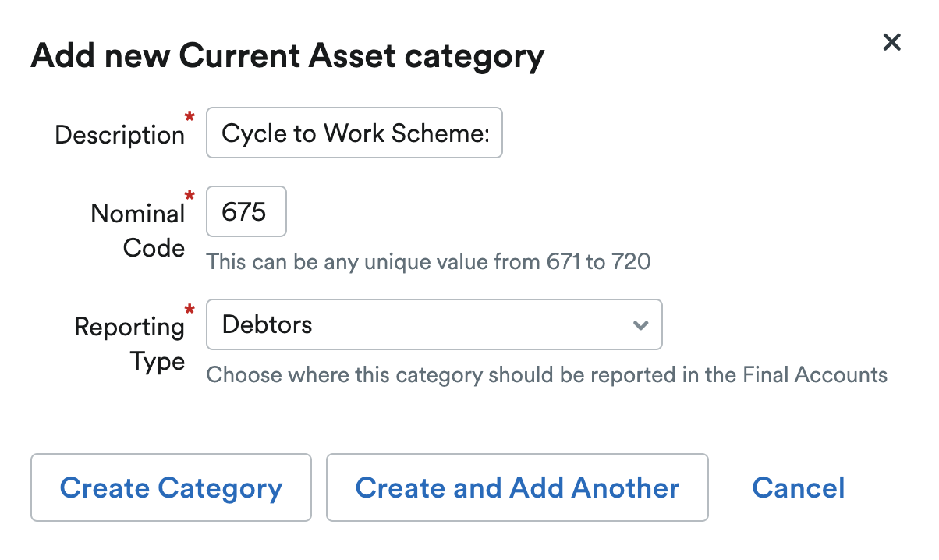
Task: Click the nominal code range hint text
Action: coord(428,261)
